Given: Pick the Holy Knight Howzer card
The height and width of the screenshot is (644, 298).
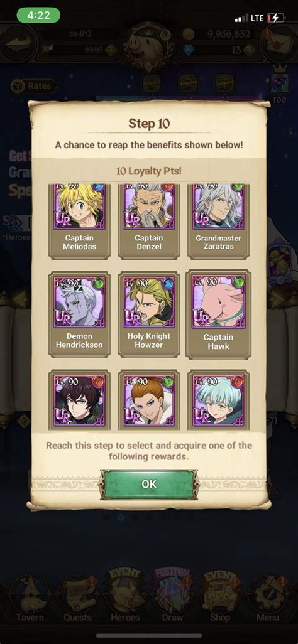Looking at the screenshot, I should coord(148,314).
